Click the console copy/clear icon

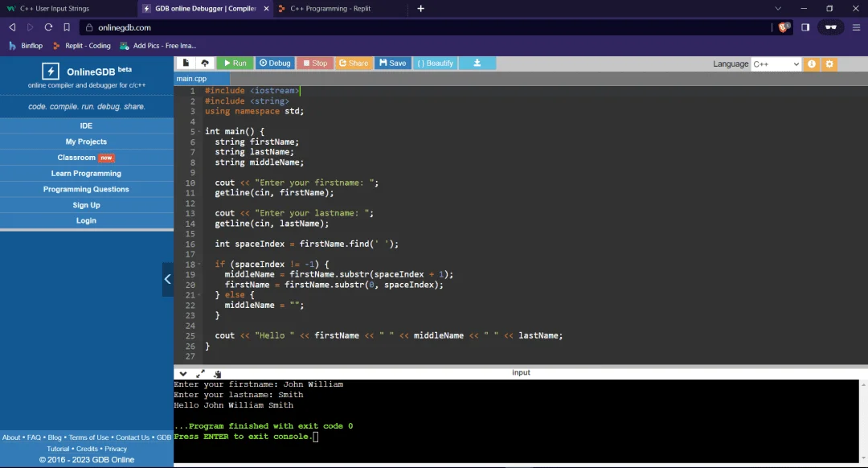point(218,374)
